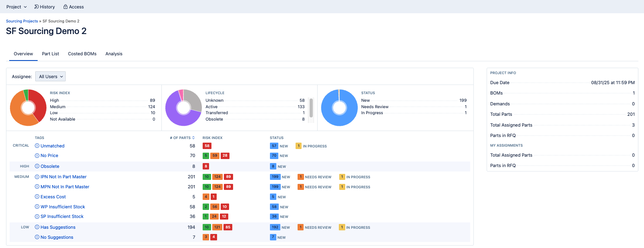Image resolution: width=644 pixels, height=248 pixels.
Task: Click info icon beside Excess Cost
Action: (x=37, y=197)
